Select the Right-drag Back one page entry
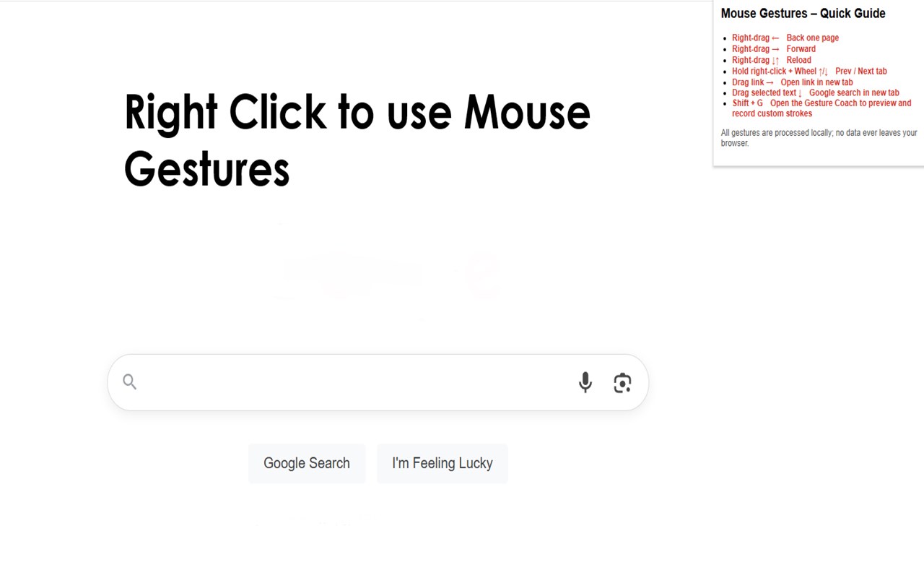Screen dimensions: 924x578 785,38
